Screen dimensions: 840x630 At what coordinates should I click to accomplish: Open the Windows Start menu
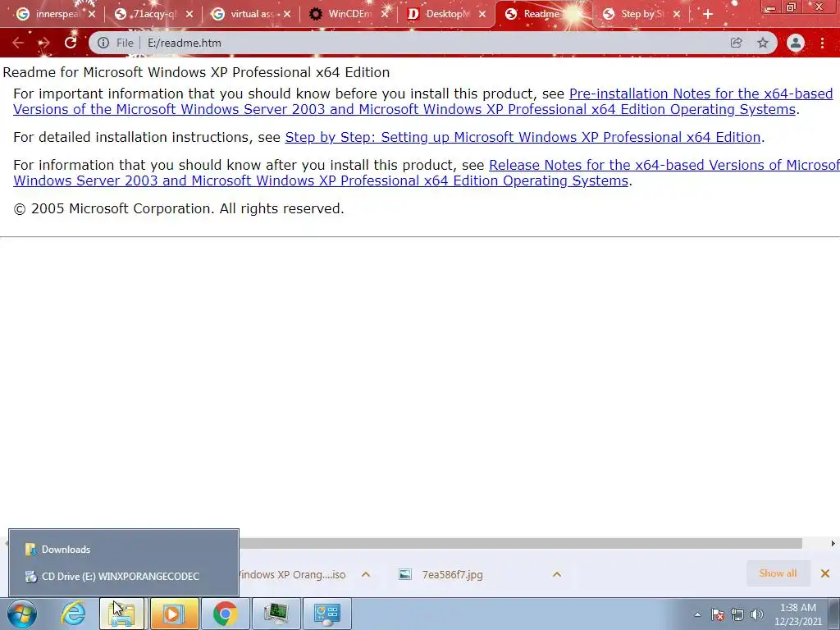click(22, 614)
